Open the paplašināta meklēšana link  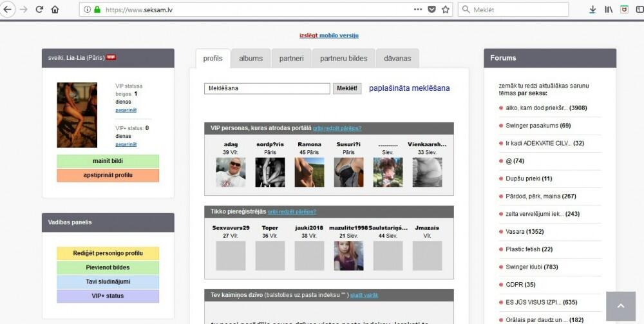point(409,88)
